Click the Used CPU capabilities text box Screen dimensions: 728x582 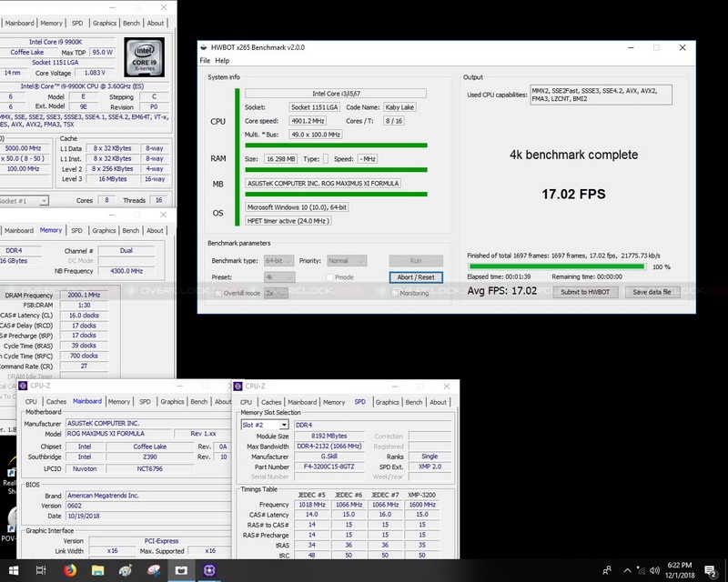601,95
